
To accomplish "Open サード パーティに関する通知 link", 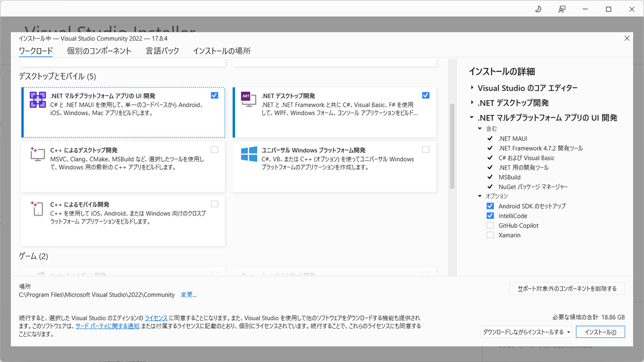I will [x=107, y=326].
